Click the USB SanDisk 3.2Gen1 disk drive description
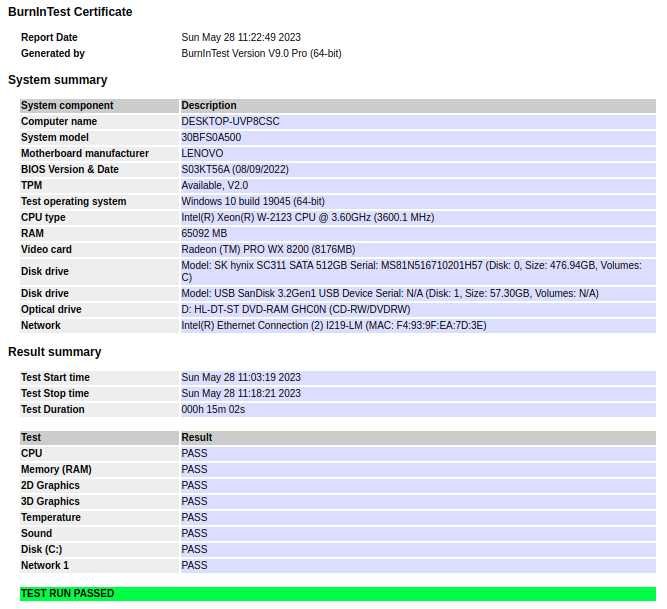Image resolution: width=667 pixels, height=609 pixels. click(x=390, y=293)
